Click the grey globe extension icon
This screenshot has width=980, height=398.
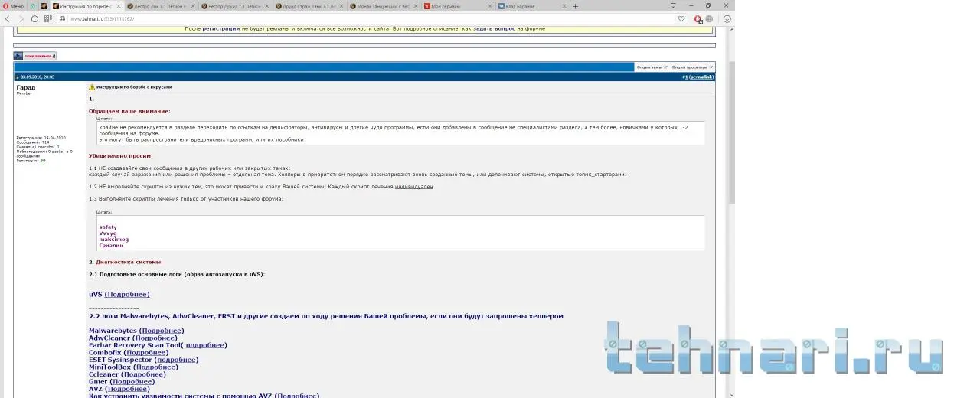(x=710, y=19)
